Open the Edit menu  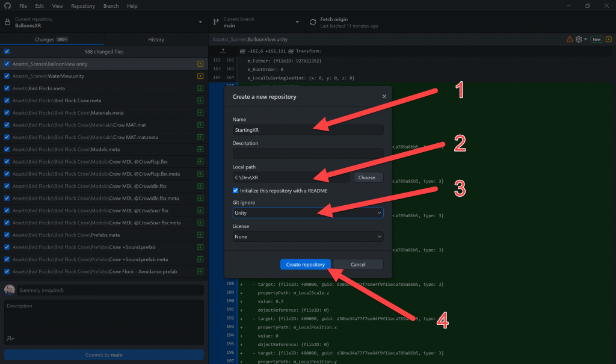[39, 6]
